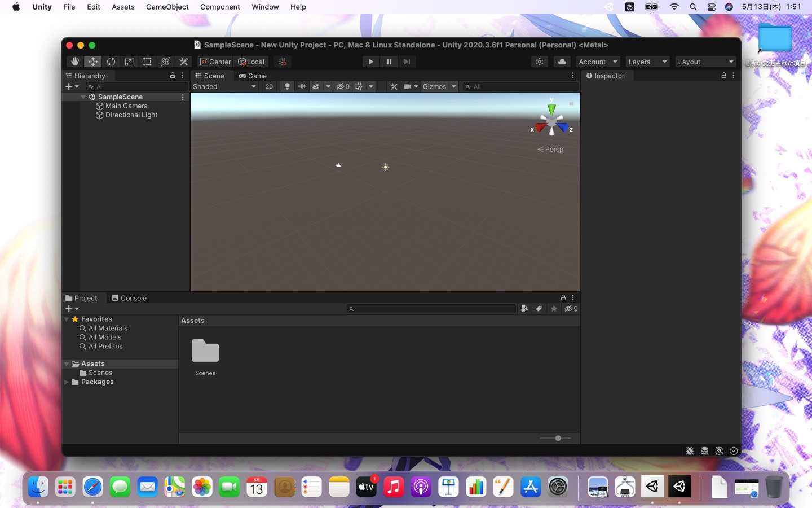The height and width of the screenshot is (508, 812).
Task: Expand the Packages folder
Action: (67, 382)
